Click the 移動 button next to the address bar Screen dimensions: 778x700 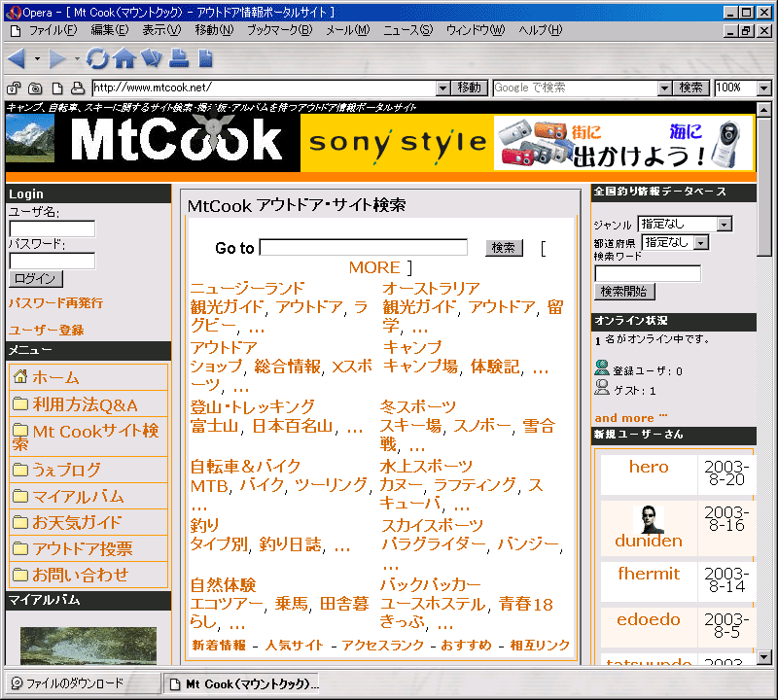click(470, 88)
